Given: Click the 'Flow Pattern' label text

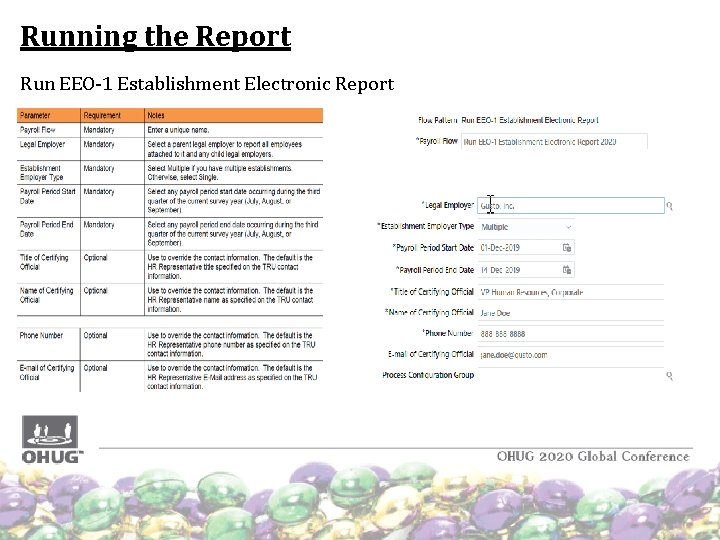Looking at the screenshot, I should point(437,120).
